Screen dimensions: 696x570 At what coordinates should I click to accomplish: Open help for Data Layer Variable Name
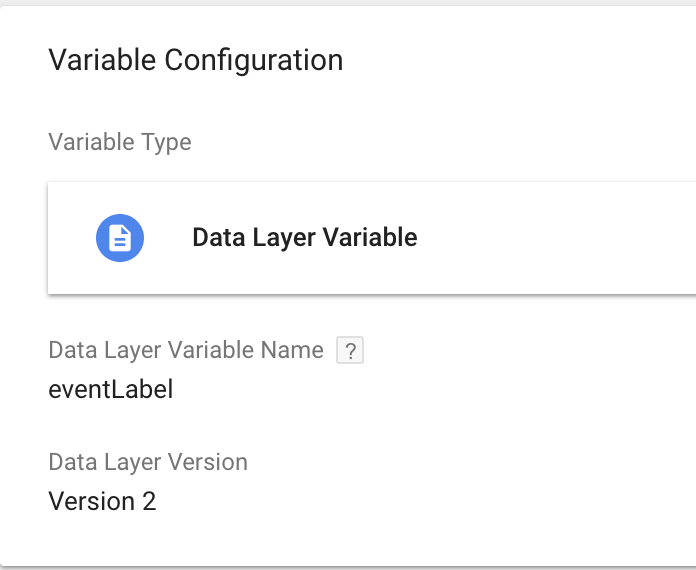[x=350, y=350]
